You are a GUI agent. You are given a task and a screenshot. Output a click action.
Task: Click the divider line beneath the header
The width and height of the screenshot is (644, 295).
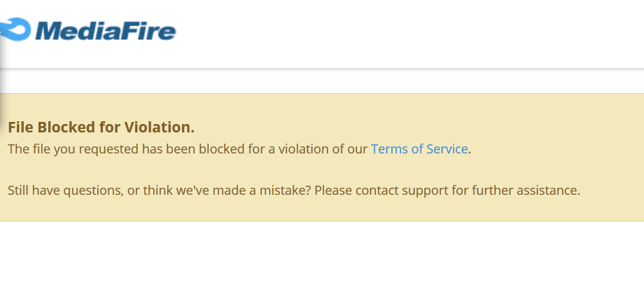pos(322,68)
